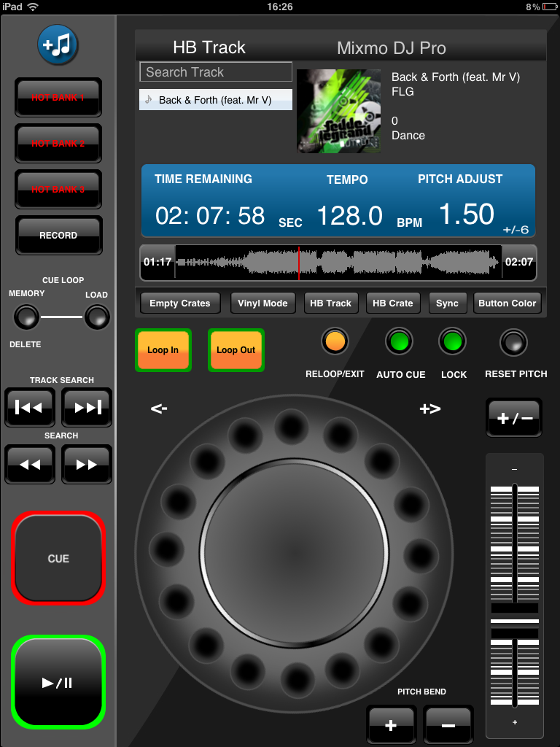
Task: Disable the Auto Cue toggle
Action: (x=400, y=341)
